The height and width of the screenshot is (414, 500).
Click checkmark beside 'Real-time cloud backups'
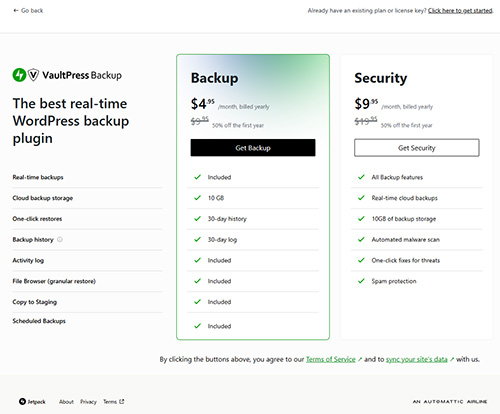(361, 198)
